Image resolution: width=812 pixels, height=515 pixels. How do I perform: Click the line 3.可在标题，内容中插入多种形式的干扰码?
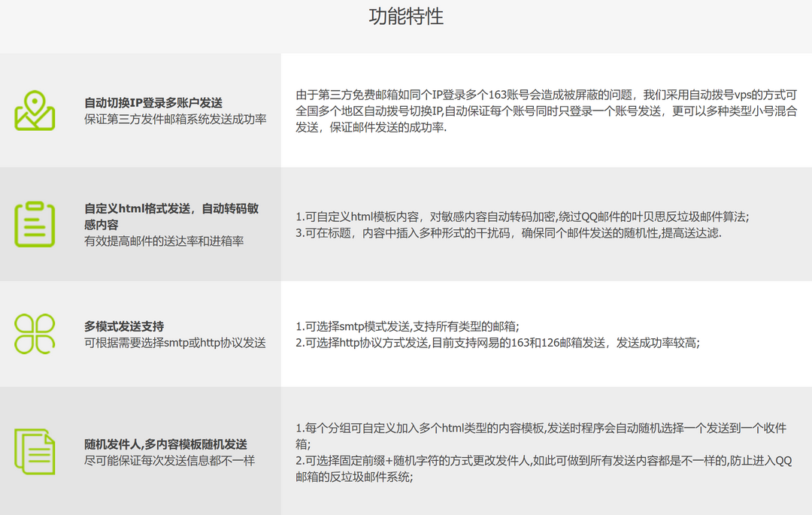(x=508, y=233)
